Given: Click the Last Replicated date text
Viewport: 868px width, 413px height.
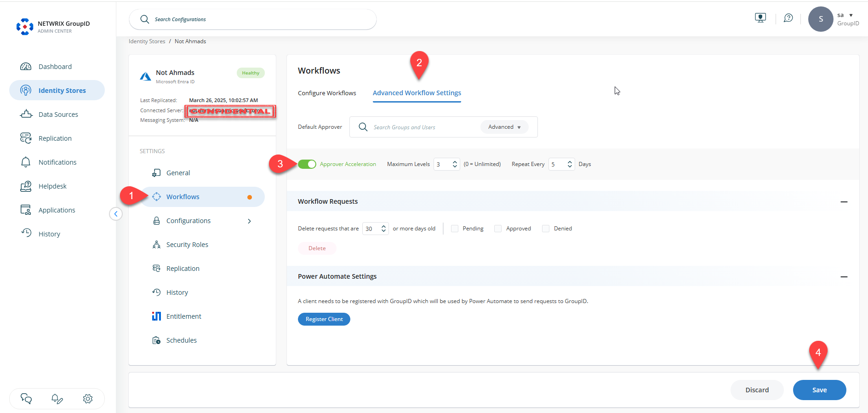Looking at the screenshot, I should pyautogui.click(x=223, y=100).
